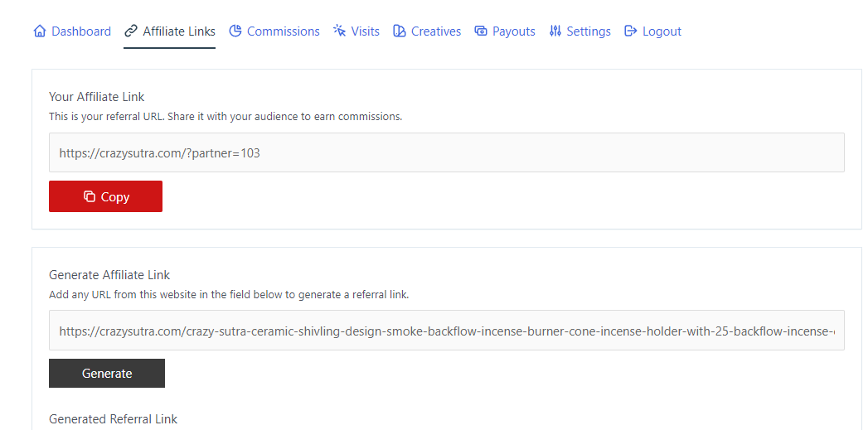Screen dimensions: 868x430
Task: Click the money icon beside Payouts
Action: pyautogui.click(x=481, y=31)
